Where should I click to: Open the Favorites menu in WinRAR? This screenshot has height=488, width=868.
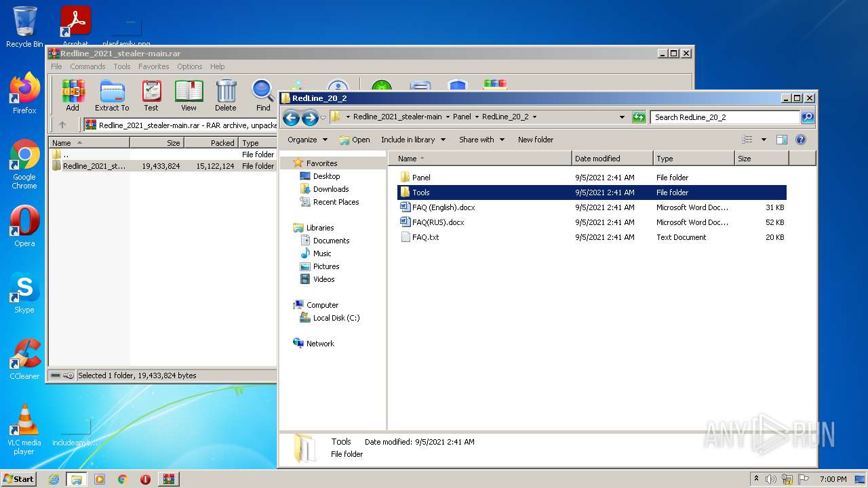154,66
